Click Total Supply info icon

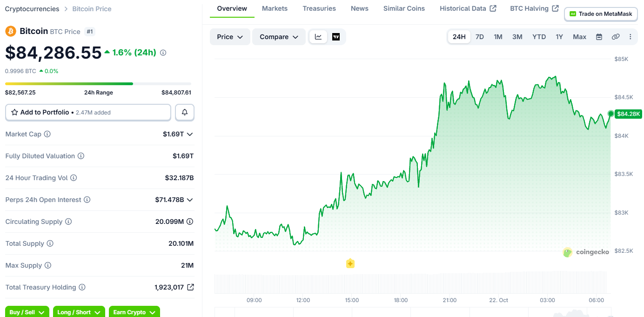point(50,243)
